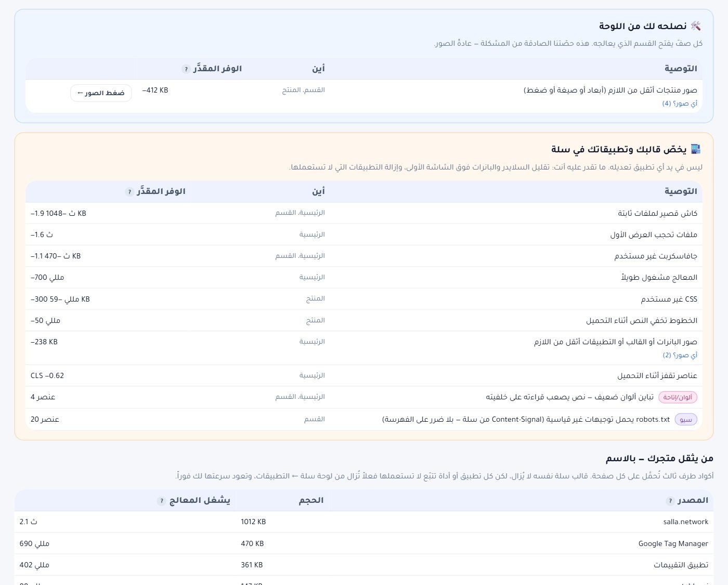The image size is (728, 585).
Task: Click the CLS −0.62 value
Action: 47,375
